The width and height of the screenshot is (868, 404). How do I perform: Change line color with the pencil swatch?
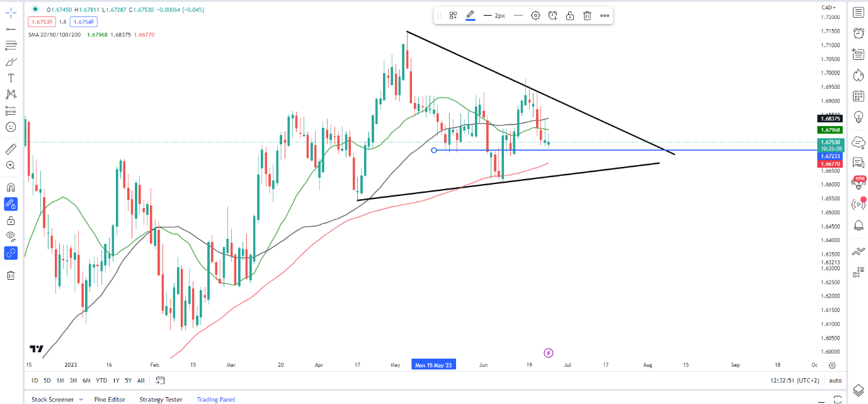point(470,16)
